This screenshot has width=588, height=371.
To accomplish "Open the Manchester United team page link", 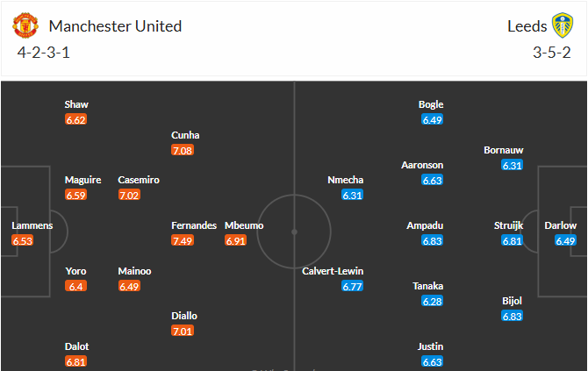I will tap(116, 26).
